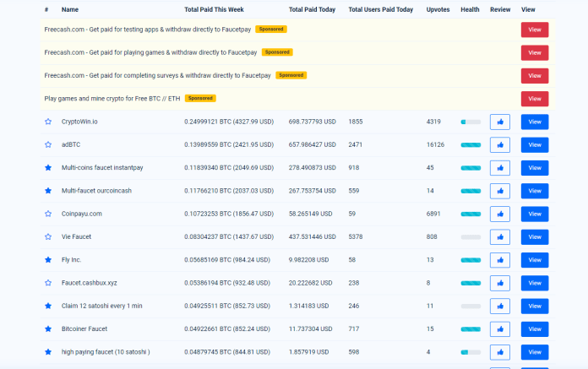Sort by Total Users Paid Today header
Screen dimensions: 588x369
click(x=380, y=10)
